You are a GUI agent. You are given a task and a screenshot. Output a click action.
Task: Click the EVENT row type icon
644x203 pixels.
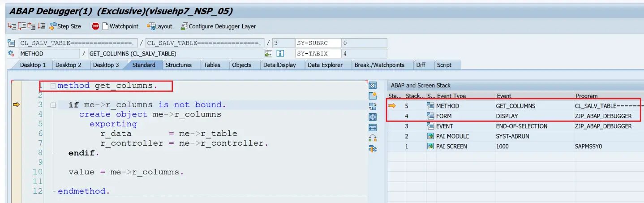(x=431, y=126)
